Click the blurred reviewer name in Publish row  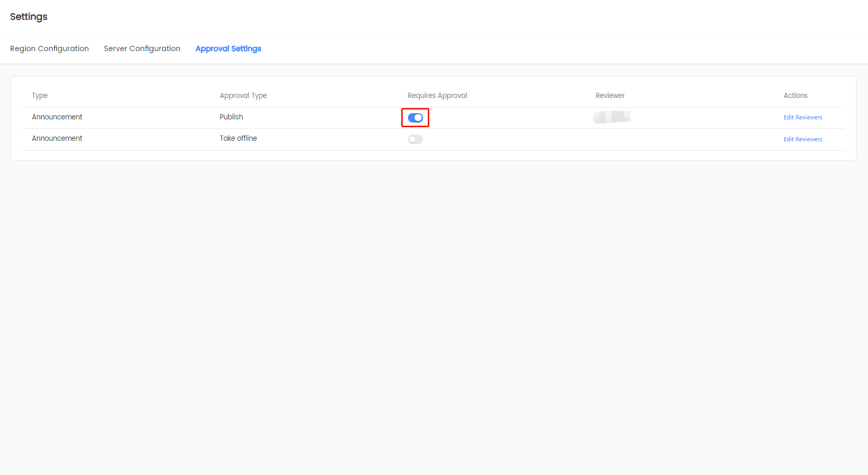(612, 117)
